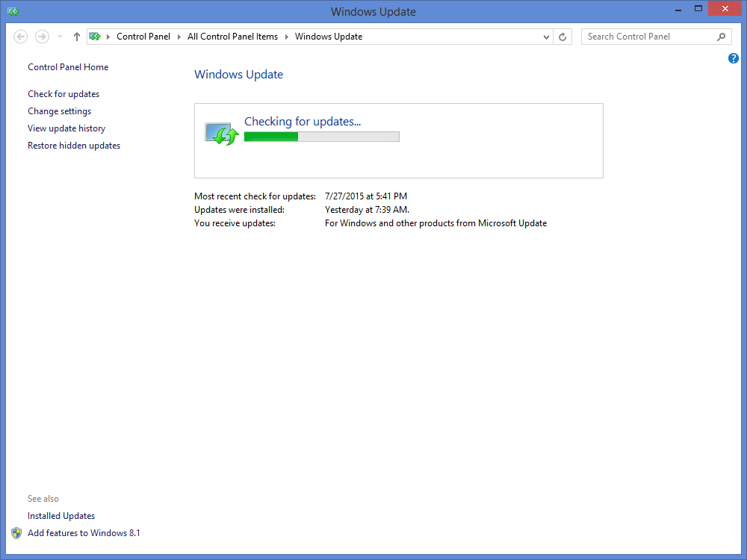Screen dimensions: 747x560
Task: Expand the address bar history dropdown
Action: pos(547,37)
